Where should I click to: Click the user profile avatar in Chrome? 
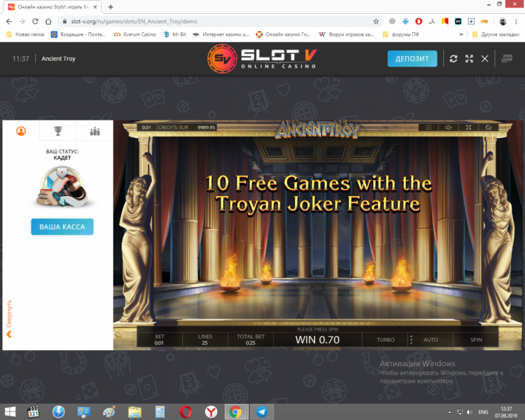[x=503, y=22]
